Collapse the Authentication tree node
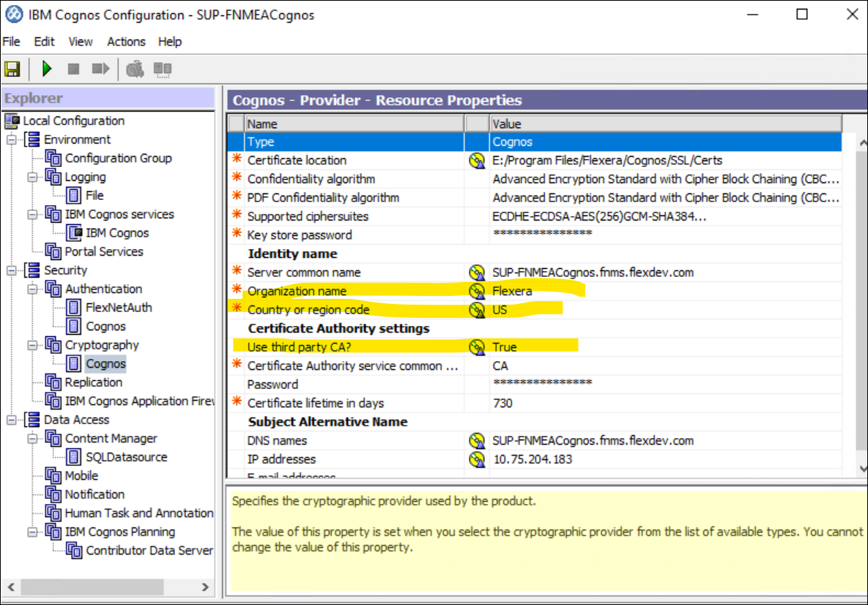The image size is (868, 605). 33,289
